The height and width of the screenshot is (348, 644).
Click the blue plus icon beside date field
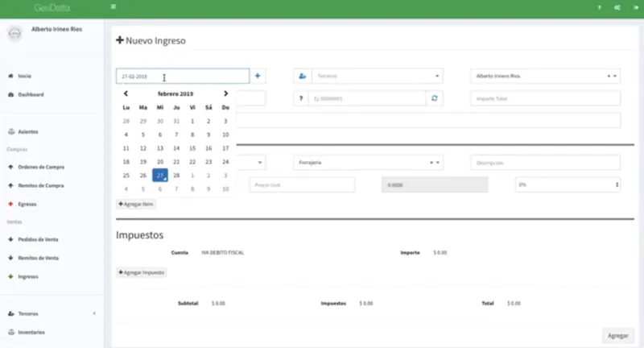click(x=258, y=76)
